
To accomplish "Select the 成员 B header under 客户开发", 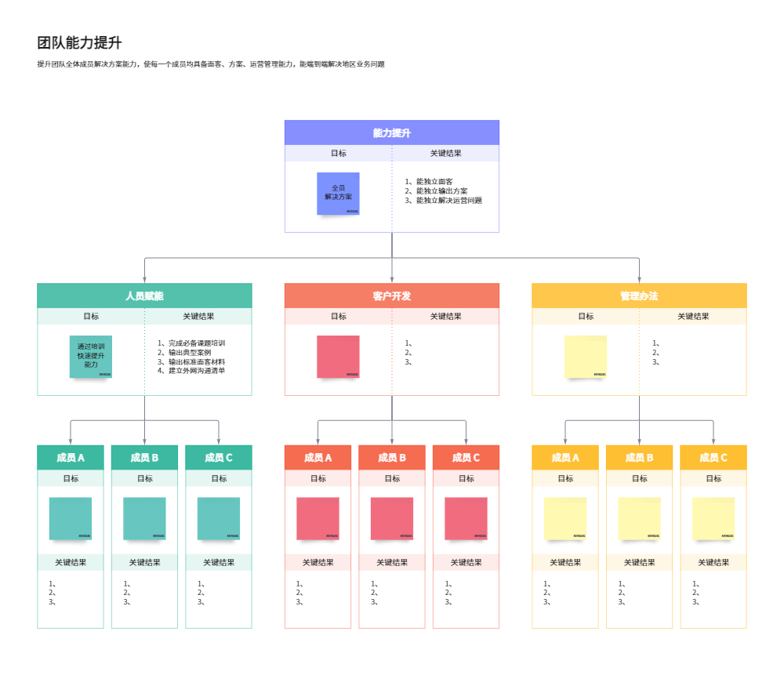I will [x=392, y=457].
